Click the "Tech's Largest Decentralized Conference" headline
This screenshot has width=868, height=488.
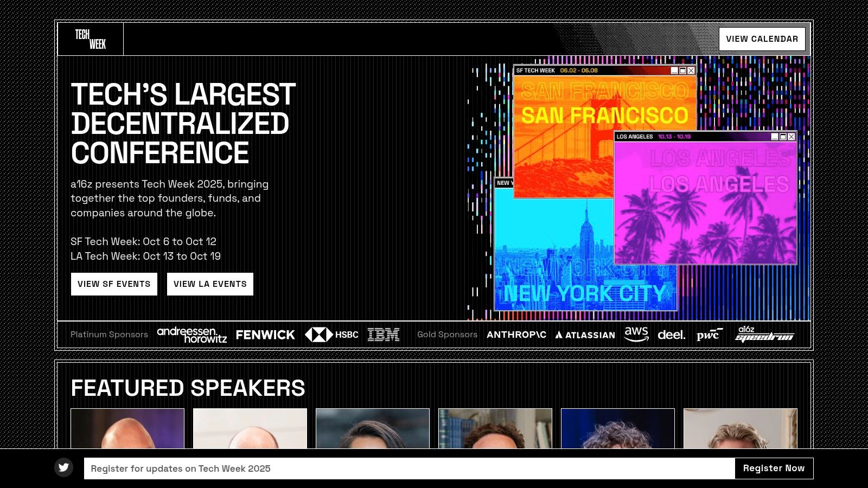pyautogui.click(x=183, y=124)
